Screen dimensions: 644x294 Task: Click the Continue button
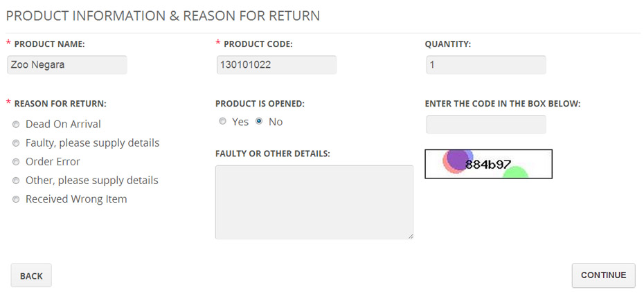pyautogui.click(x=604, y=275)
